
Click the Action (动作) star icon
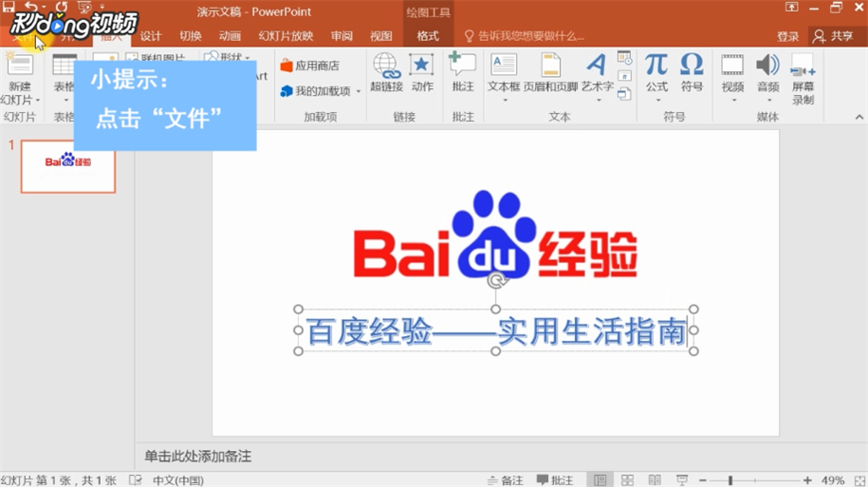click(x=422, y=65)
